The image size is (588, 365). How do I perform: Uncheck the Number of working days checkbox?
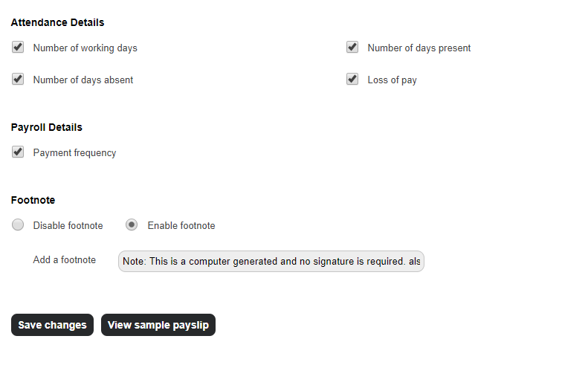tap(18, 48)
